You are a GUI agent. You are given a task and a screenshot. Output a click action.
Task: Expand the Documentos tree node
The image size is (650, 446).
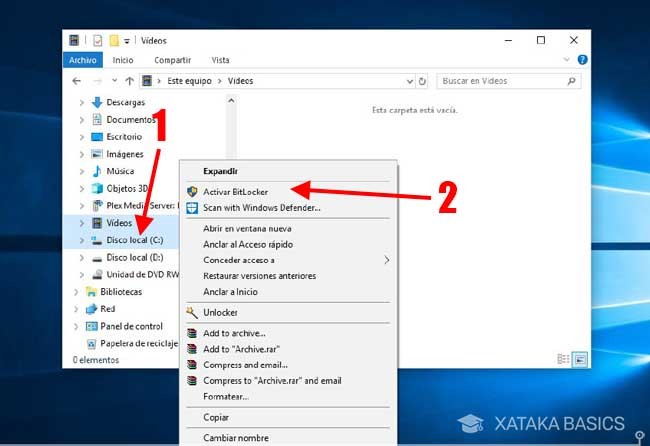coord(82,120)
